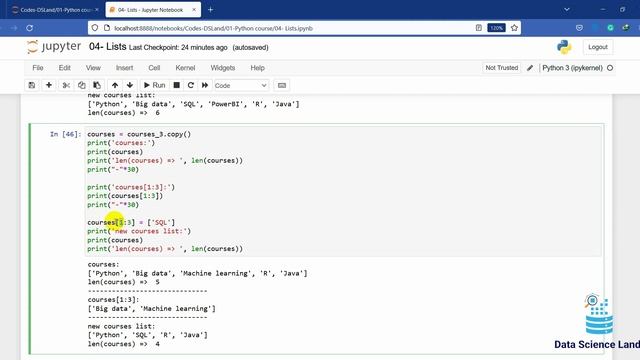Click the output len(courses) => 6

point(124,113)
